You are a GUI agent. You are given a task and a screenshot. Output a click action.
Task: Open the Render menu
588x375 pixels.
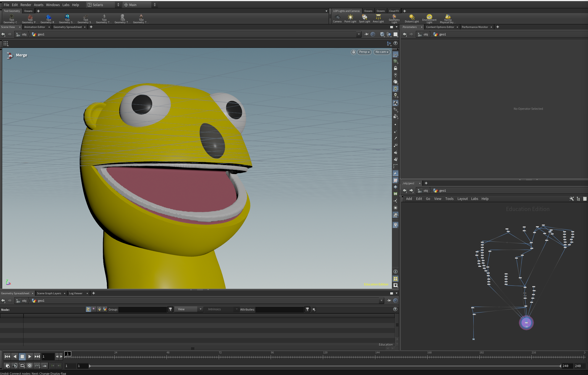click(x=26, y=5)
